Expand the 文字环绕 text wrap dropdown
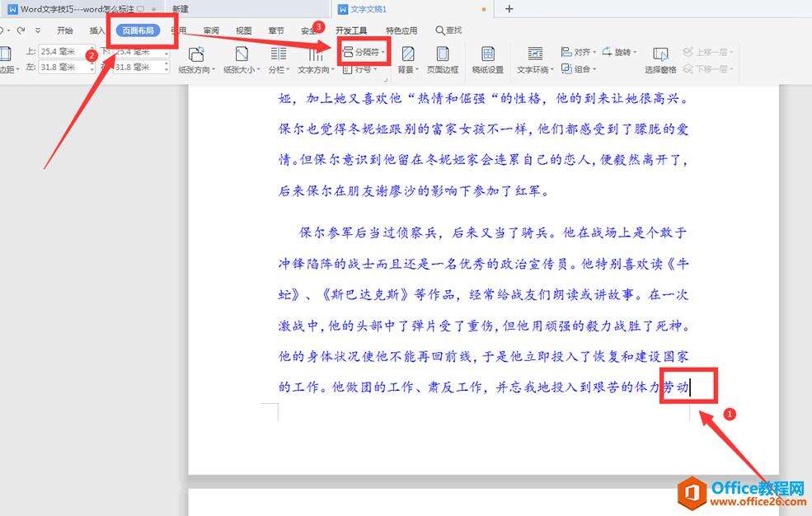 click(535, 68)
